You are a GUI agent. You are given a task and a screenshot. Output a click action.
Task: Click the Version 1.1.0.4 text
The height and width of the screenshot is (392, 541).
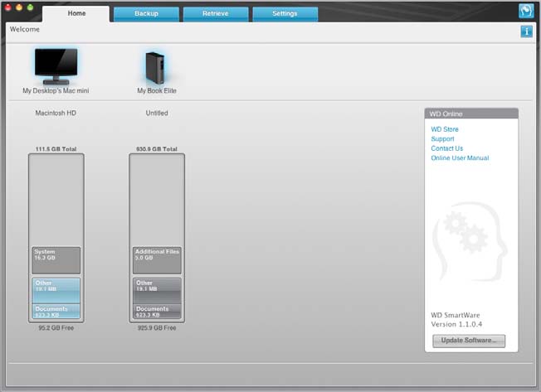tap(456, 324)
